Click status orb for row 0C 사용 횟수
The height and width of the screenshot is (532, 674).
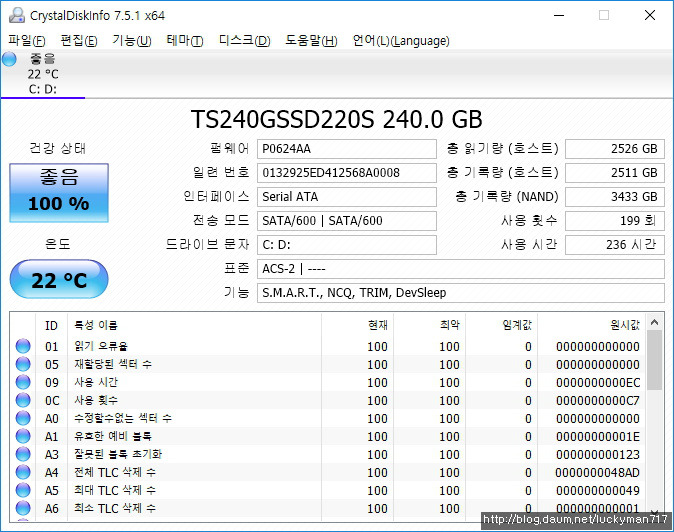23,400
